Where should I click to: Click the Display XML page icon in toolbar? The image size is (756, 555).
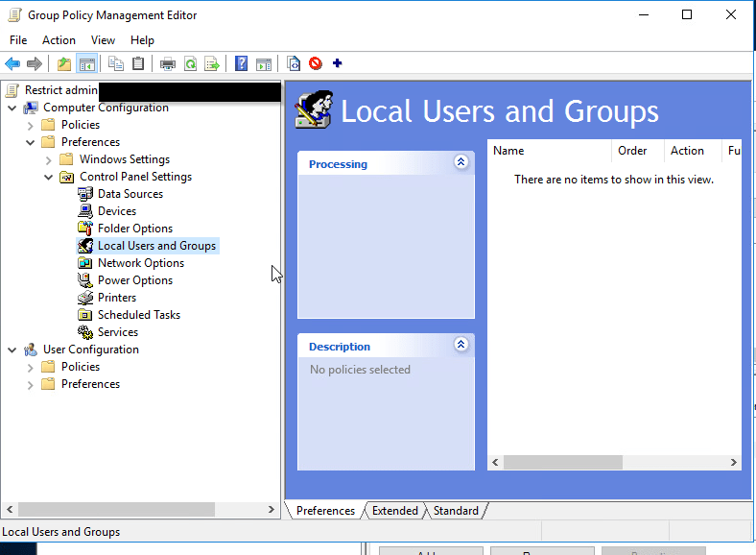point(294,63)
